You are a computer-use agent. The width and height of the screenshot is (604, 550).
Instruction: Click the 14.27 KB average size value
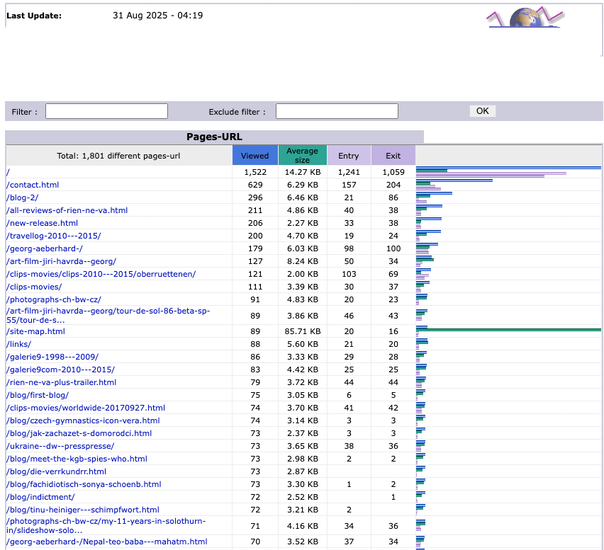(302, 172)
